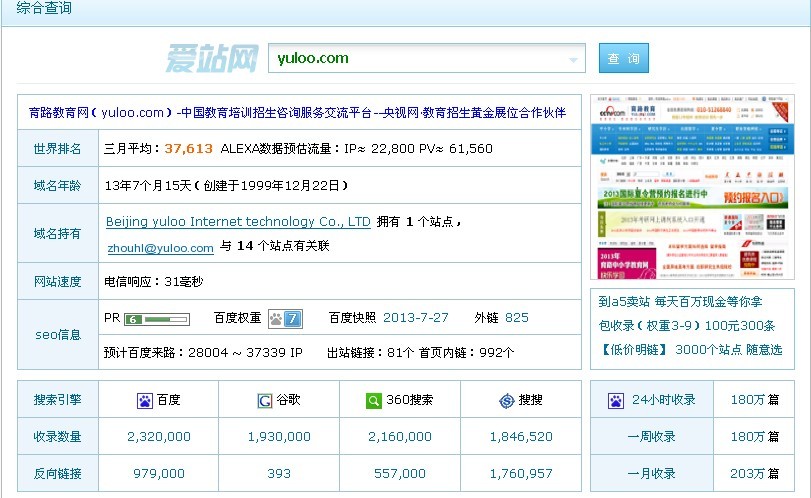Click the Baidu paw icon in search engine row

point(145,400)
